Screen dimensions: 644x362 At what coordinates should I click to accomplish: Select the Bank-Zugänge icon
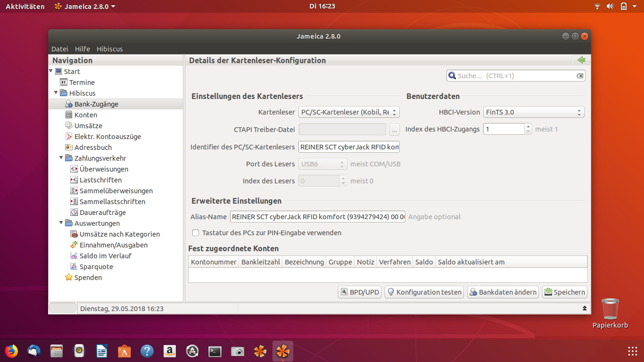[x=69, y=104]
